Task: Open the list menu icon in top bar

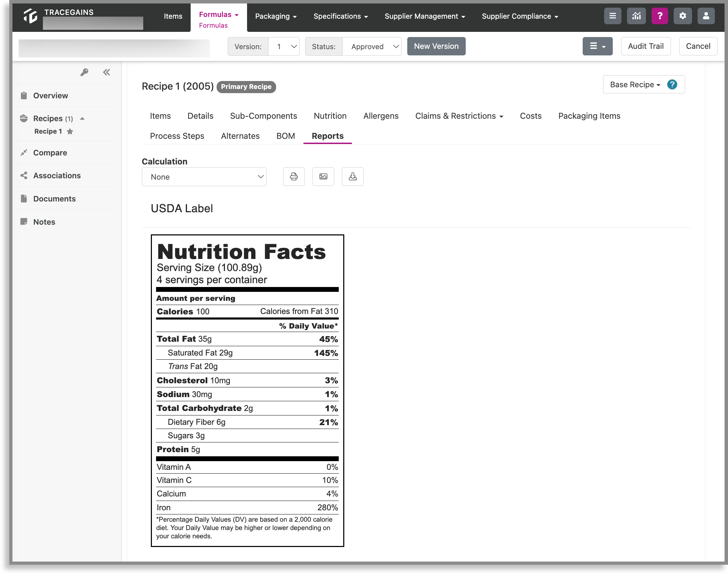Action: [x=612, y=16]
